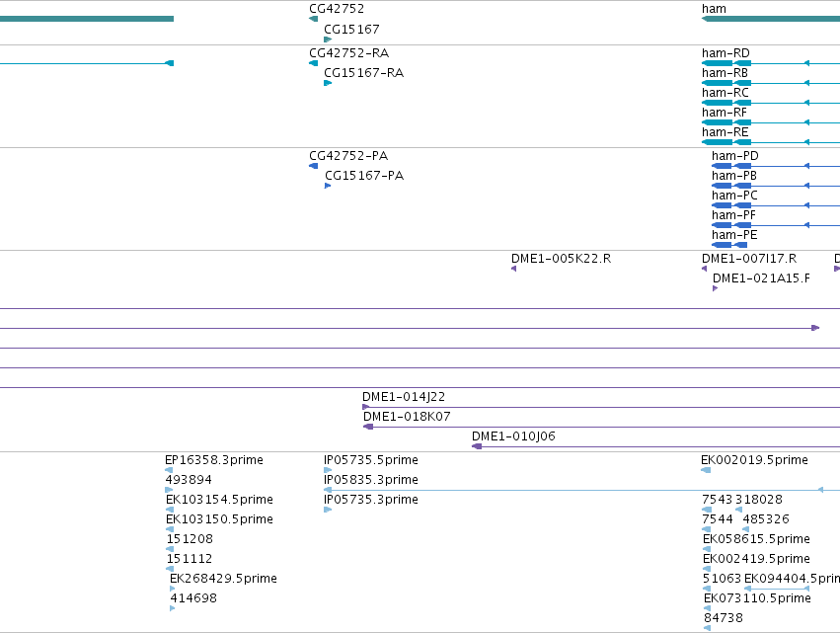Select the 7544 EST label
This screenshot has height=633, width=840.
[718, 519]
